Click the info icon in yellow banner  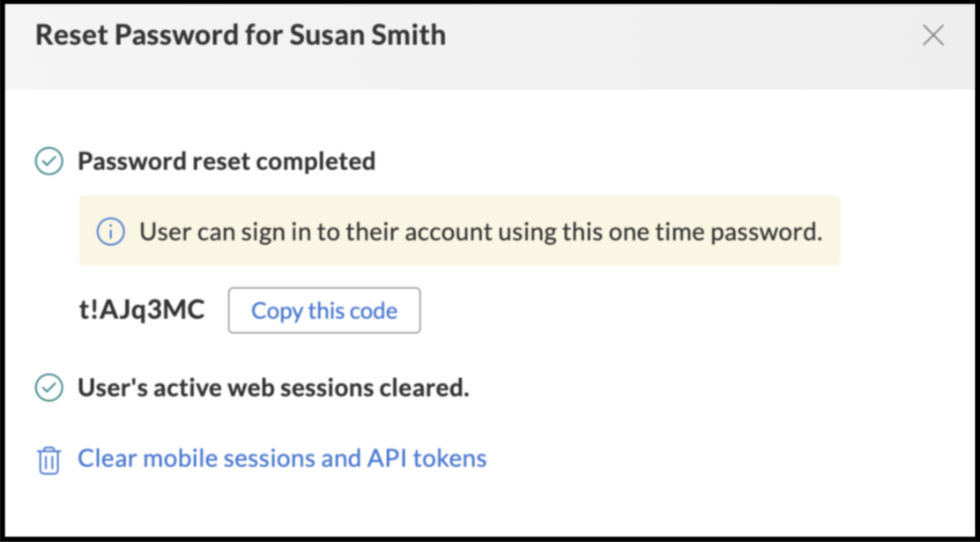point(110,232)
